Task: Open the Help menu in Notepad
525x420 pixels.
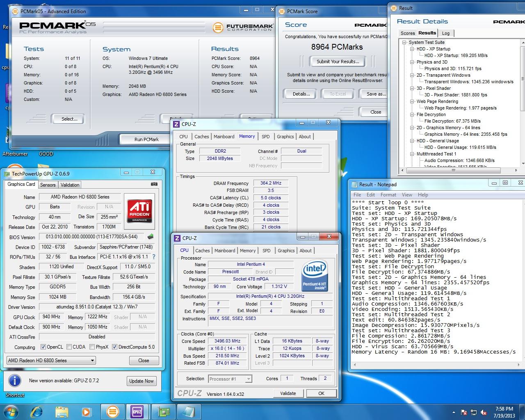Action: [x=423, y=195]
